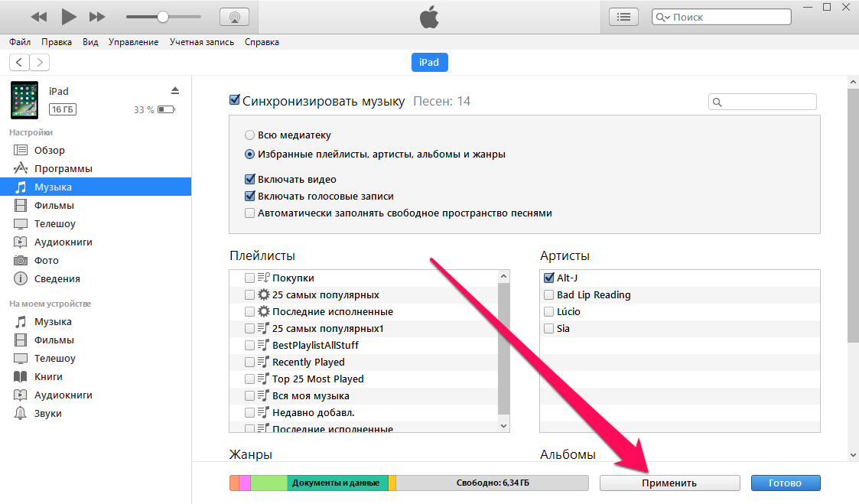Uncheck Синхронизировать музыку checkbox
This screenshot has height=504, width=859.
pyautogui.click(x=235, y=99)
